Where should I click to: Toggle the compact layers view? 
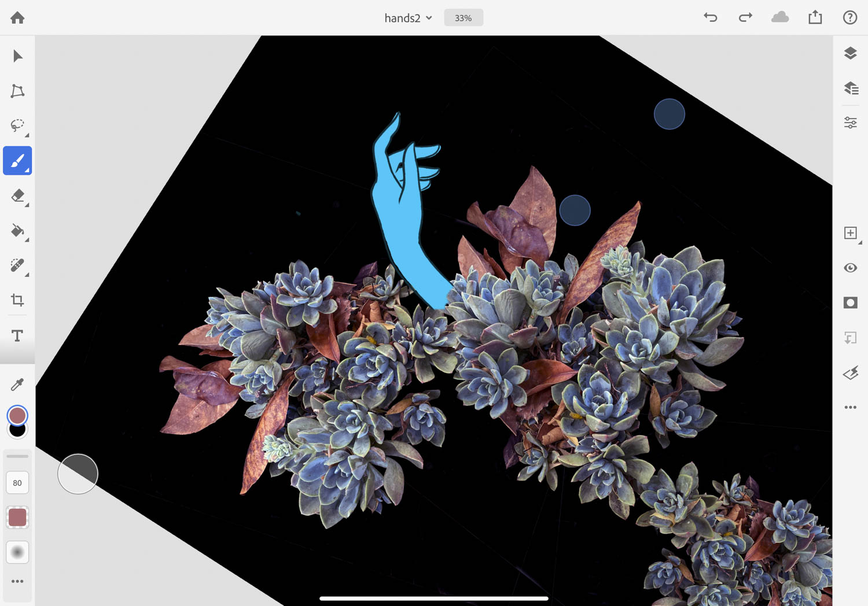(850, 88)
